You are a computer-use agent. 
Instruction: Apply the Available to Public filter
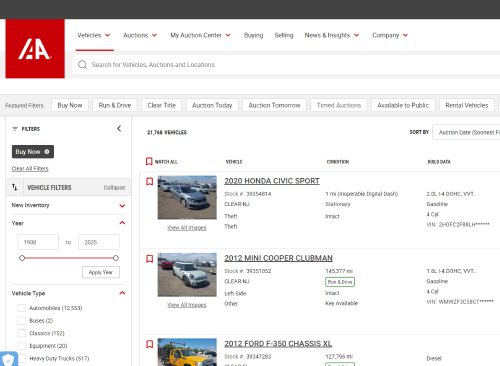click(x=403, y=105)
